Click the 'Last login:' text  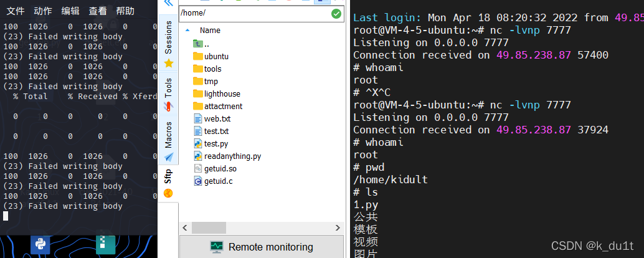[x=387, y=17]
